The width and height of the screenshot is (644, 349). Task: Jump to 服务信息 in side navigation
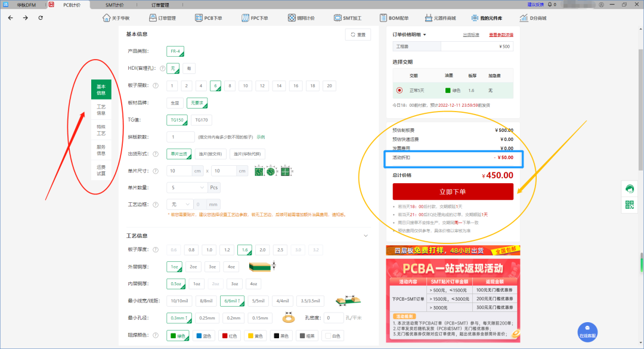click(x=101, y=150)
